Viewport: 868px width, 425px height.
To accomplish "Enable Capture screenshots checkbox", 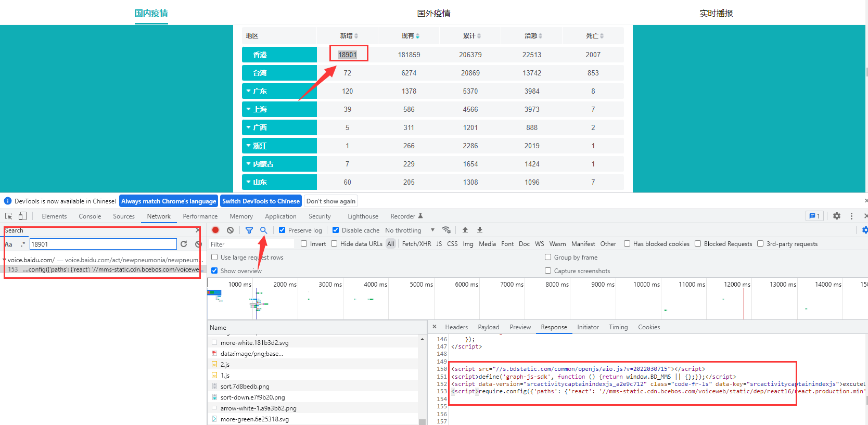I will click(548, 271).
